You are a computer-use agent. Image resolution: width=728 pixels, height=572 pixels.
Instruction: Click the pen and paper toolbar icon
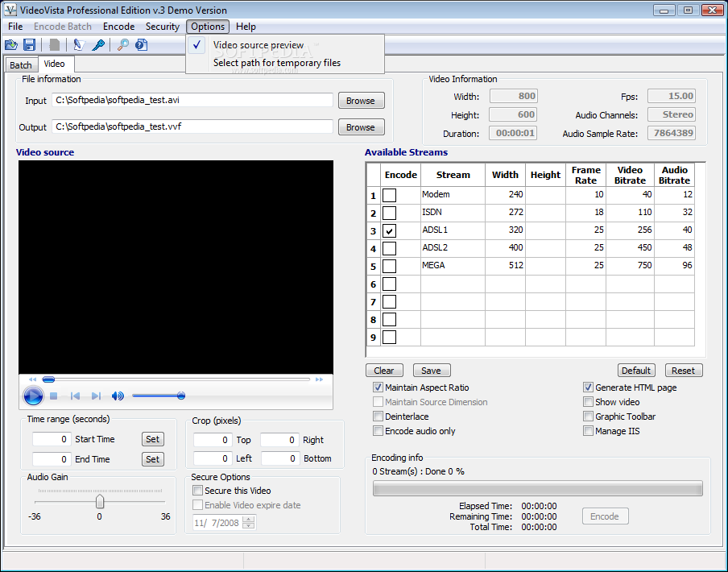pos(78,45)
